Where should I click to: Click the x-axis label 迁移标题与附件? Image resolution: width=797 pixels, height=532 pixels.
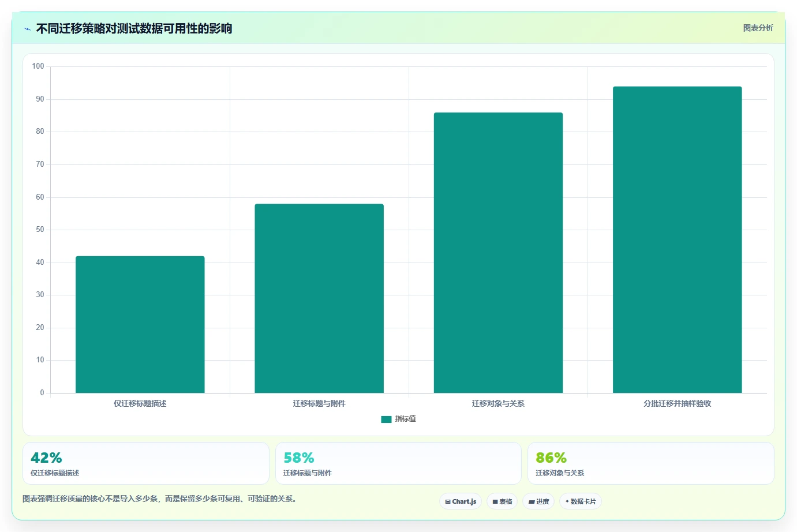pyautogui.click(x=319, y=403)
